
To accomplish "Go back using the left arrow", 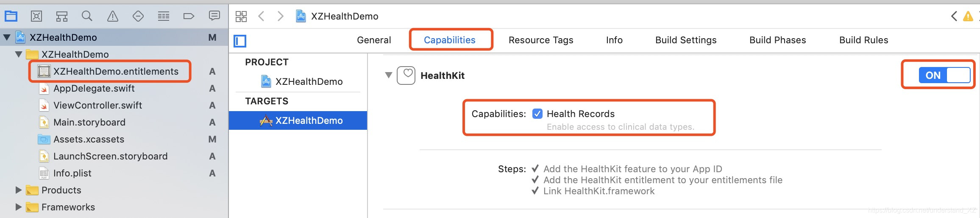I will pos(262,17).
